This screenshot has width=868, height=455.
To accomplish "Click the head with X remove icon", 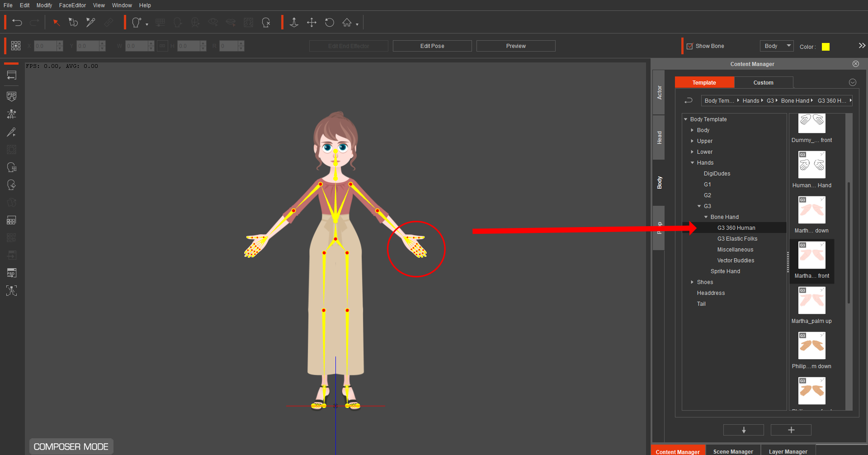I will (266, 22).
